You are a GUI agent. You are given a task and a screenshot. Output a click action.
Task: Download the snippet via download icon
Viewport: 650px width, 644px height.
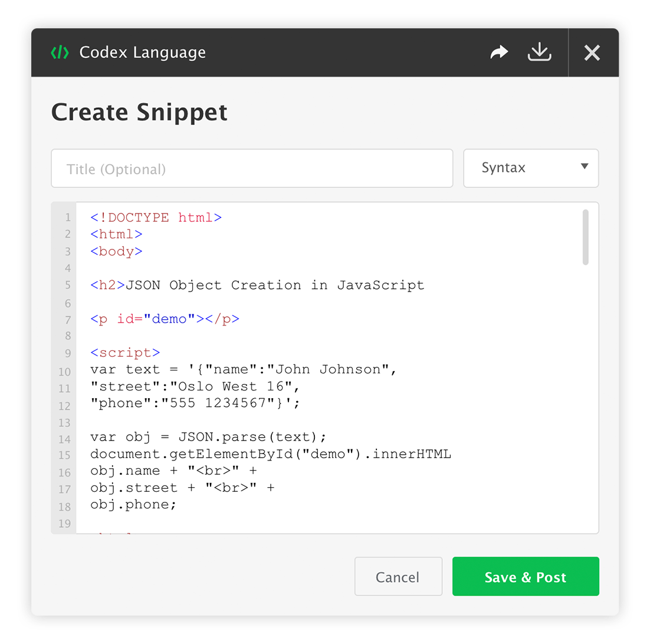[x=539, y=52]
